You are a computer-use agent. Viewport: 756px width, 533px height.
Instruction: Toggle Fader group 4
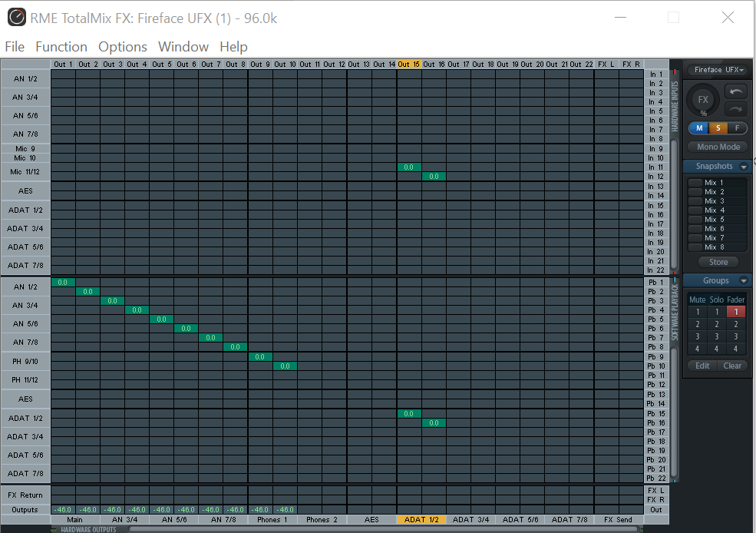[x=736, y=348]
